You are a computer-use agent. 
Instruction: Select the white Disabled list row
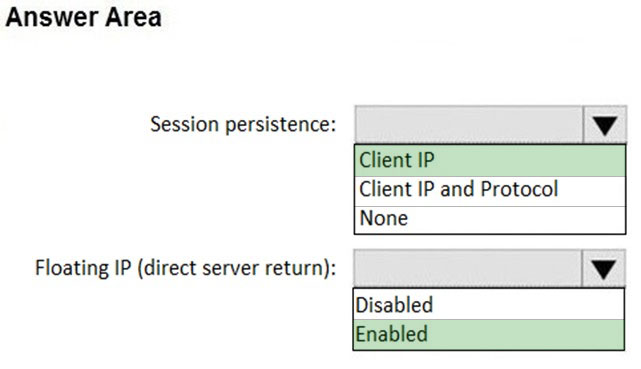click(489, 304)
